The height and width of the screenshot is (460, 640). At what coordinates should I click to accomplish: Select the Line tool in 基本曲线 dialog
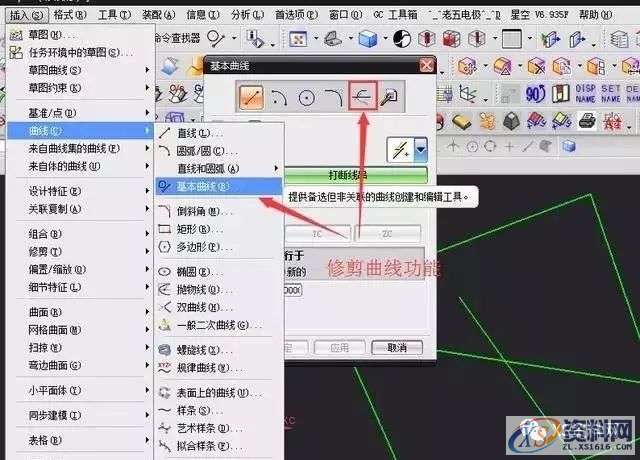click(x=251, y=97)
